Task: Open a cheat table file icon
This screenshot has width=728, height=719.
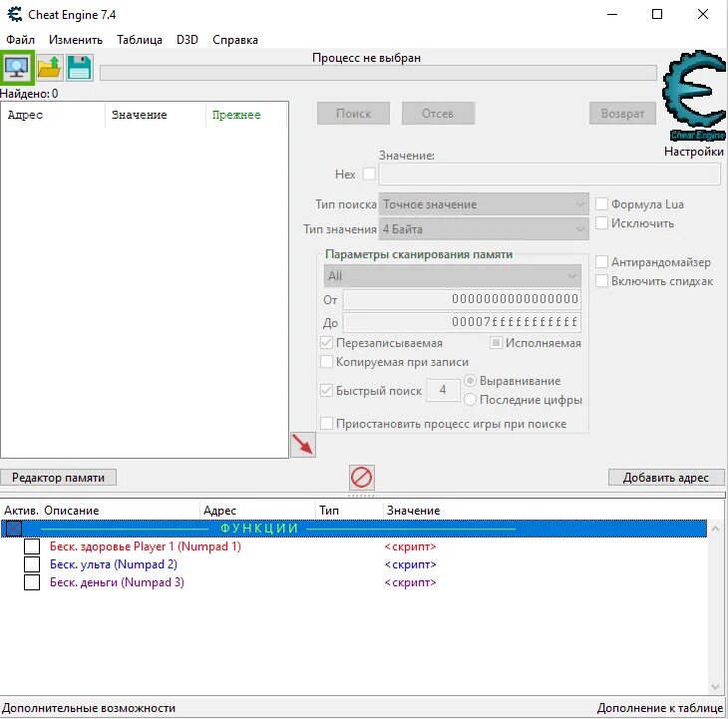Action: pos(50,68)
